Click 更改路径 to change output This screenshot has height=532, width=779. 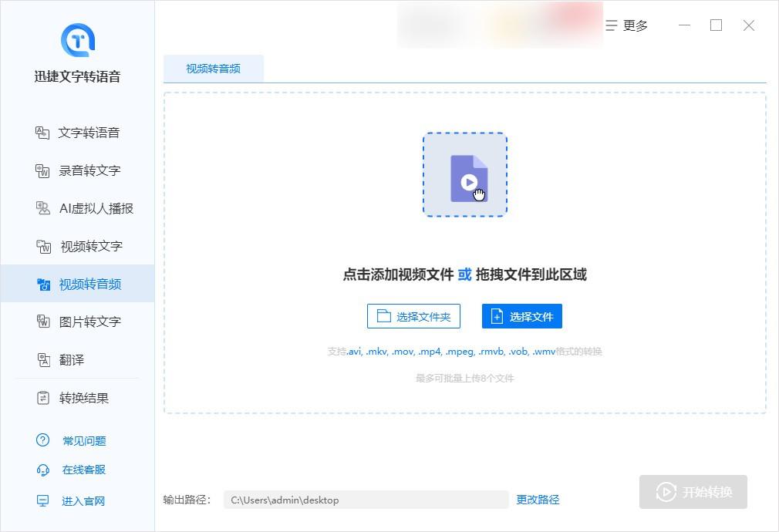(538, 500)
